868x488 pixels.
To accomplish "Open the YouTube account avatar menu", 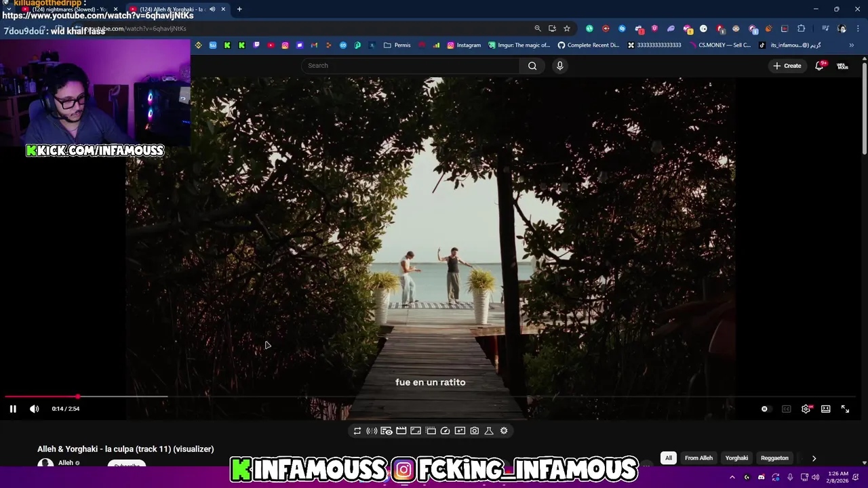I will click(842, 66).
